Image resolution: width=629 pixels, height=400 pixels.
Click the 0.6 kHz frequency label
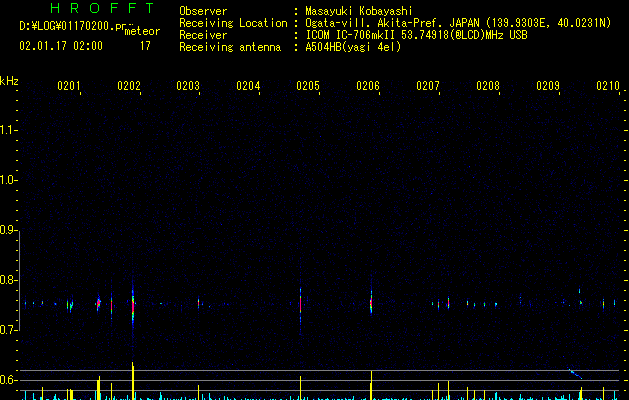(x=7, y=380)
